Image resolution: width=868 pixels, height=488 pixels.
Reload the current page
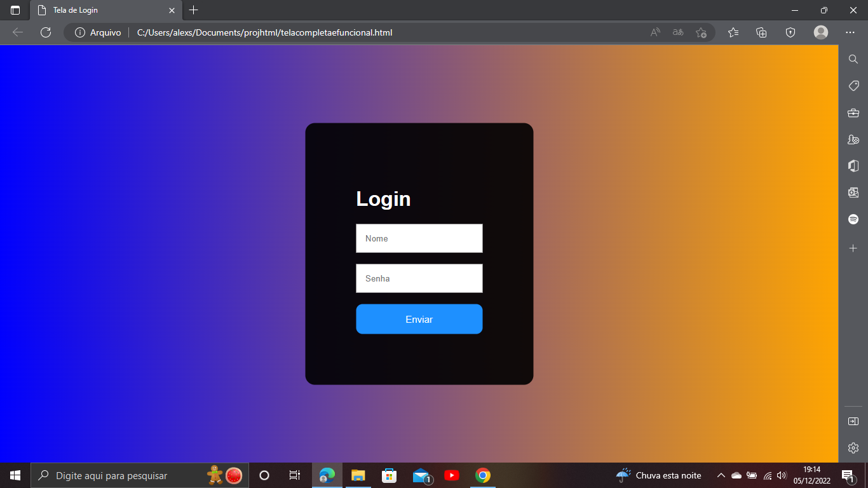(x=45, y=32)
